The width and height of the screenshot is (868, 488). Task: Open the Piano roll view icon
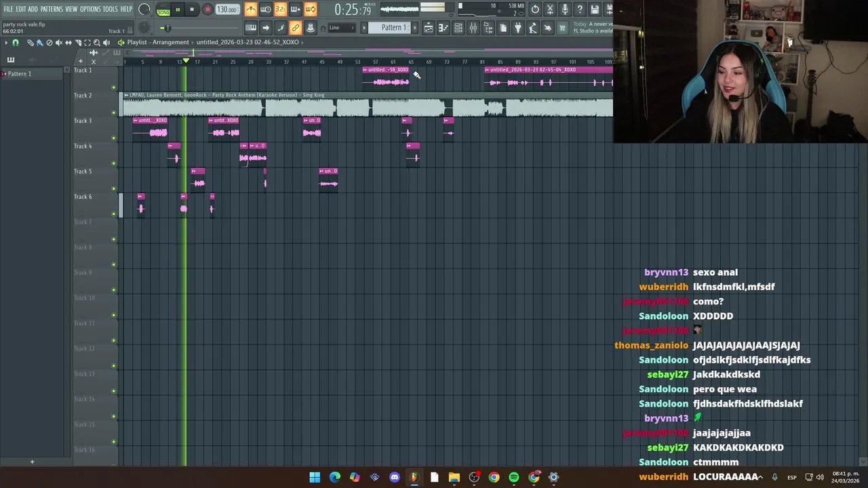coord(443,28)
